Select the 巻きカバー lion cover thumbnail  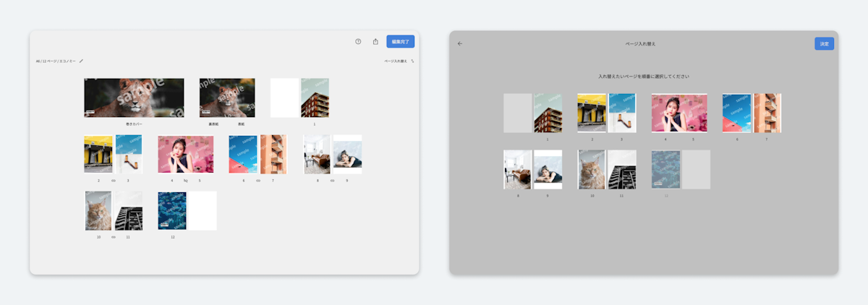(134, 98)
